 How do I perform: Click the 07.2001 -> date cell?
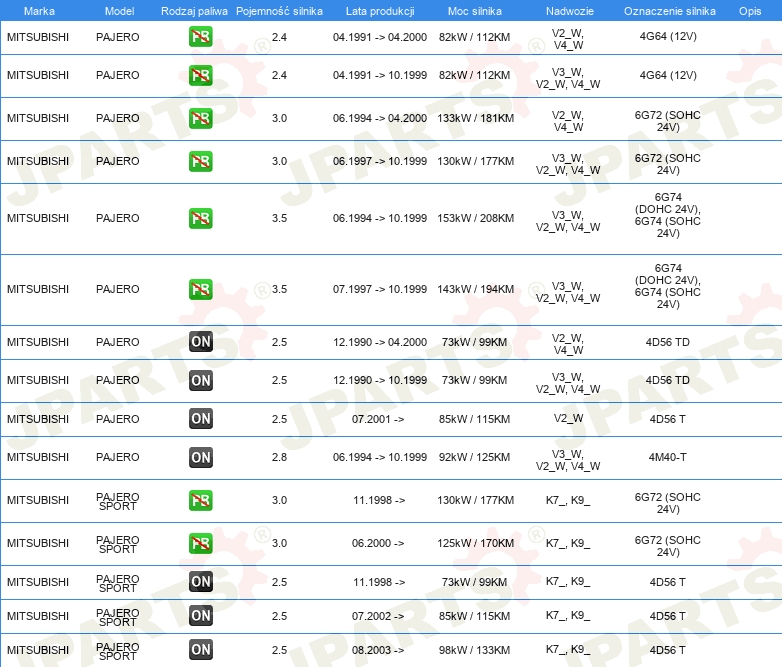point(378,419)
